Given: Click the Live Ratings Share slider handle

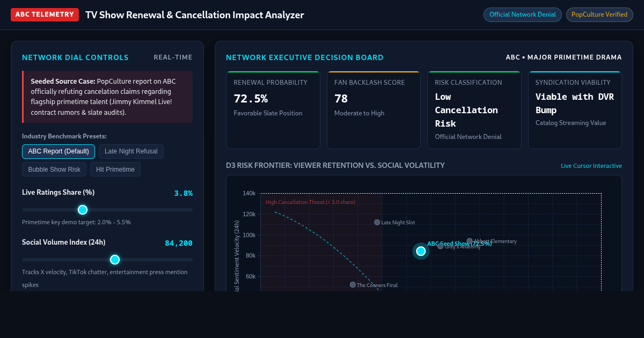Looking at the screenshot, I should (83, 210).
